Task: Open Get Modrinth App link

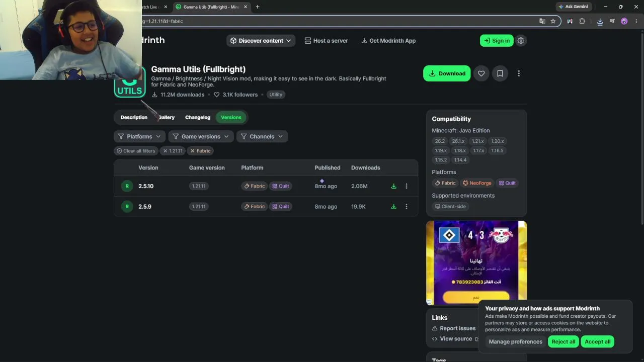Action: point(388,41)
